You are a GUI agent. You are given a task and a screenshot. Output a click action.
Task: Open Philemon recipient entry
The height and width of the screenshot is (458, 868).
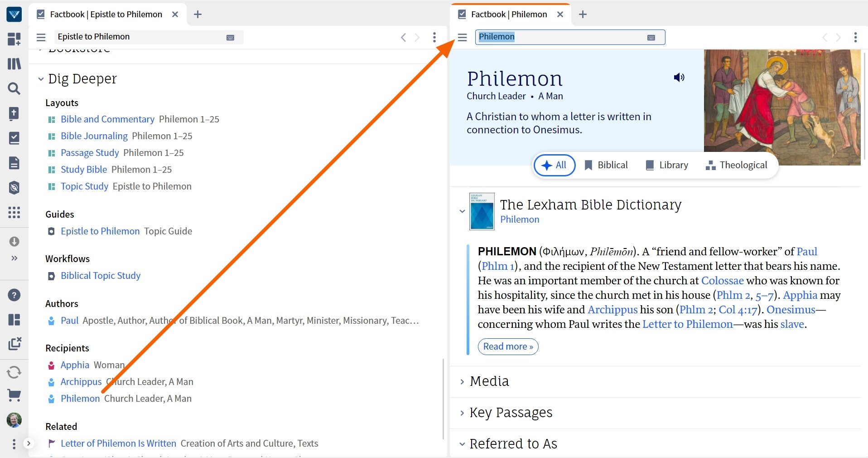tap(80, 399)
